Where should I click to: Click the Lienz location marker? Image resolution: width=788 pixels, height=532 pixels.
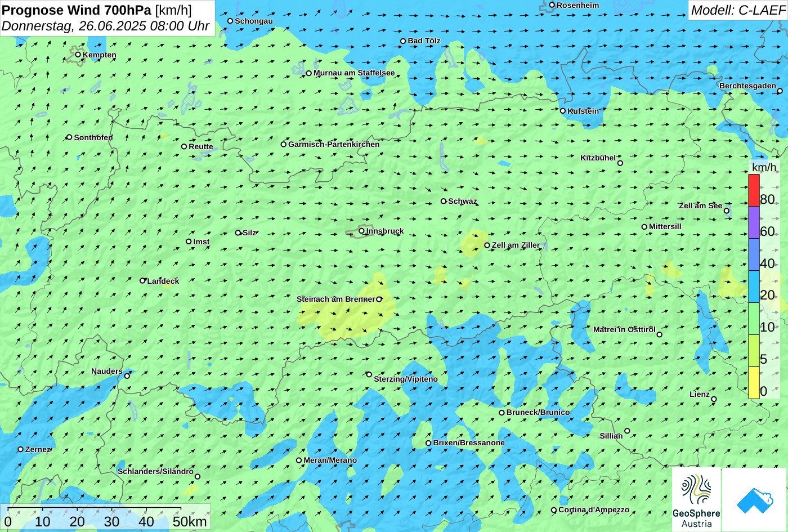(x=714, y=399)
